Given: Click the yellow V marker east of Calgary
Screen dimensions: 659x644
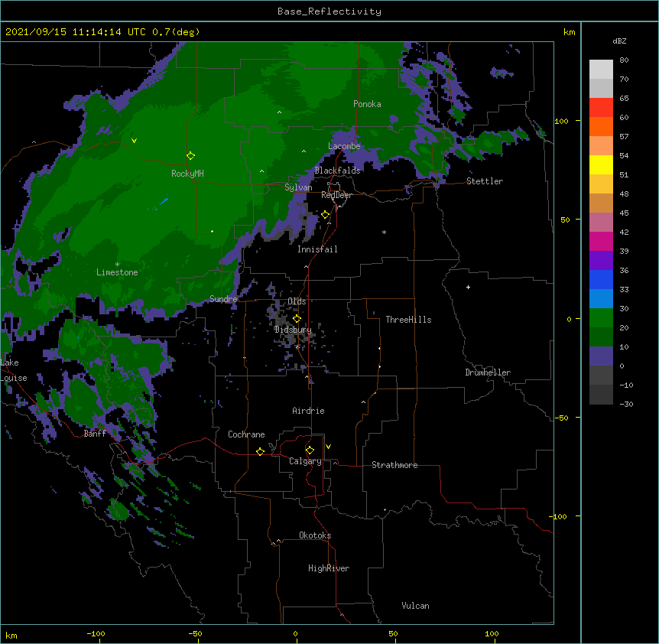Looking at the screenshot, I should [328, 447].
